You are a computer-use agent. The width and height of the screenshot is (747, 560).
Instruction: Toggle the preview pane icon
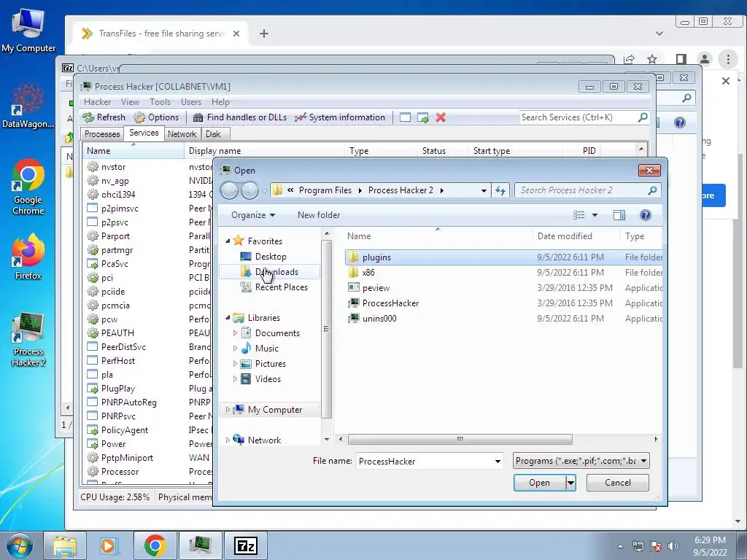(x=619, y=215)
